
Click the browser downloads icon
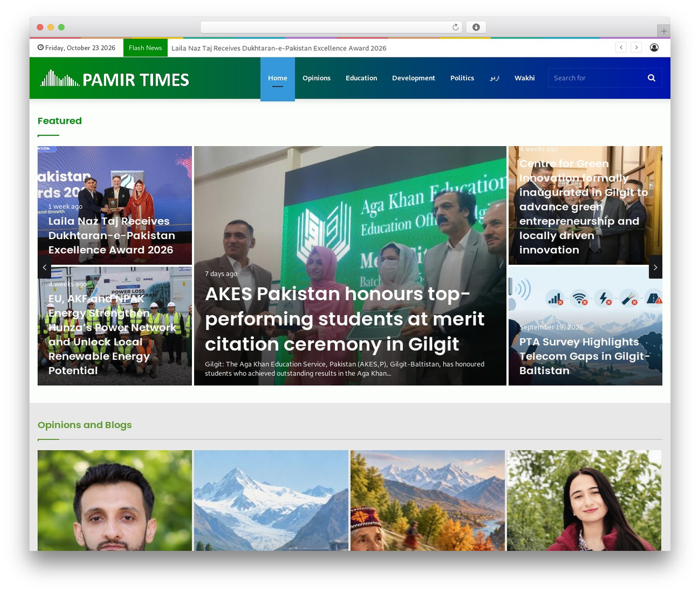(476, 27)
